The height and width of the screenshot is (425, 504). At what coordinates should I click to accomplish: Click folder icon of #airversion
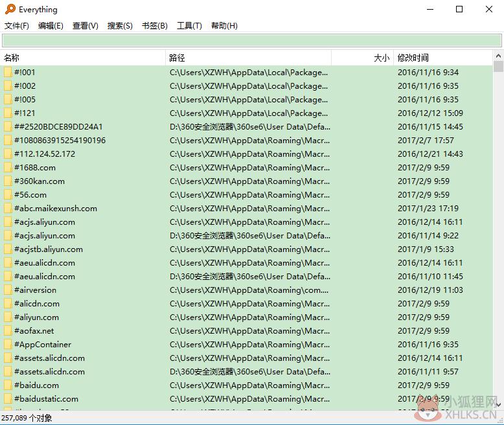pyautogui.click(x=8, y=290)
